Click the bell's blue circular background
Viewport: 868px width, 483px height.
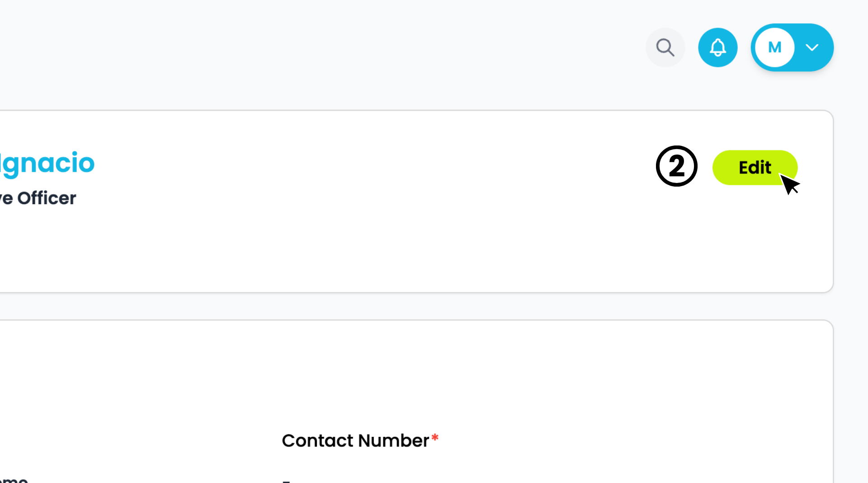coord(717,47)
